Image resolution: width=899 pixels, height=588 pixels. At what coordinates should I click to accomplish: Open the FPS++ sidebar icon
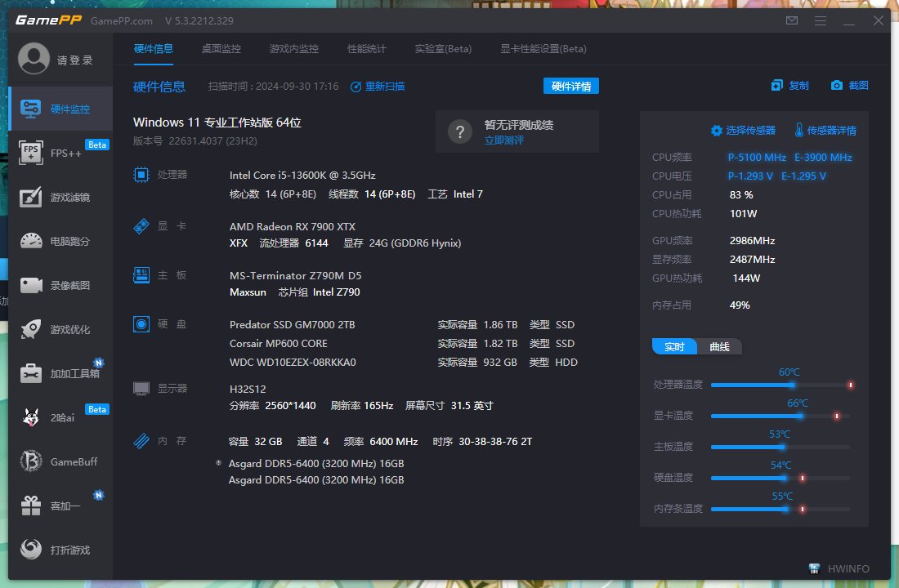tap(30, 153)
